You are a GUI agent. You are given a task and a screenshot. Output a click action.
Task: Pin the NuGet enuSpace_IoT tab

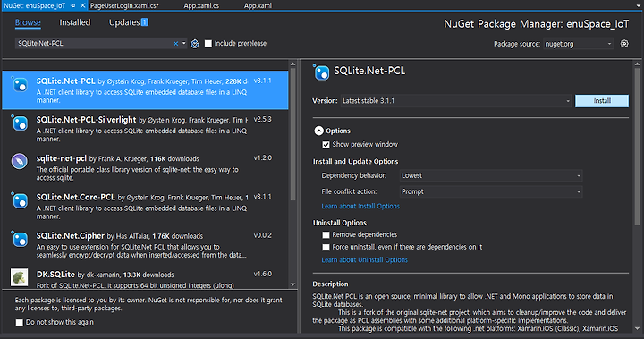[x=72, y=5]
